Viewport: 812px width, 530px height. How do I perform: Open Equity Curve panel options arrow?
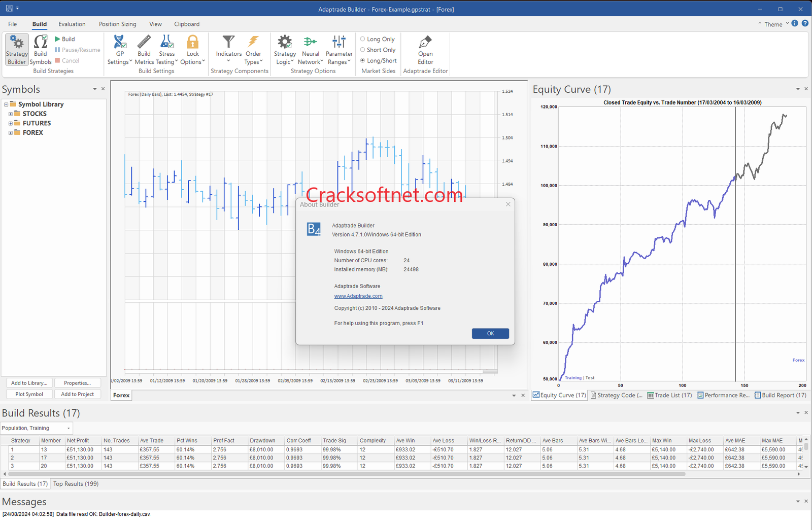[x=798, y=89]
